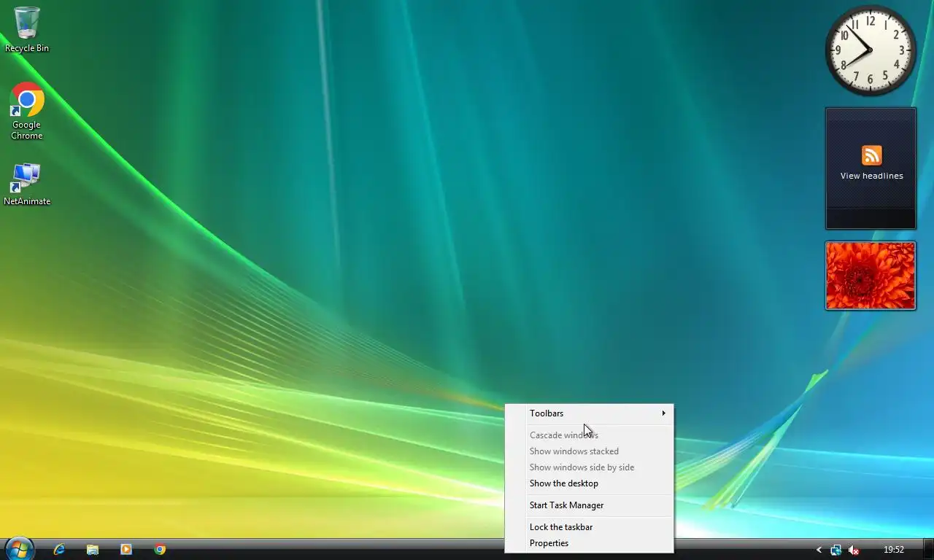Choose the greyed Show windows side by side entry
Screen dimensions: 934x560
point(590,467)
